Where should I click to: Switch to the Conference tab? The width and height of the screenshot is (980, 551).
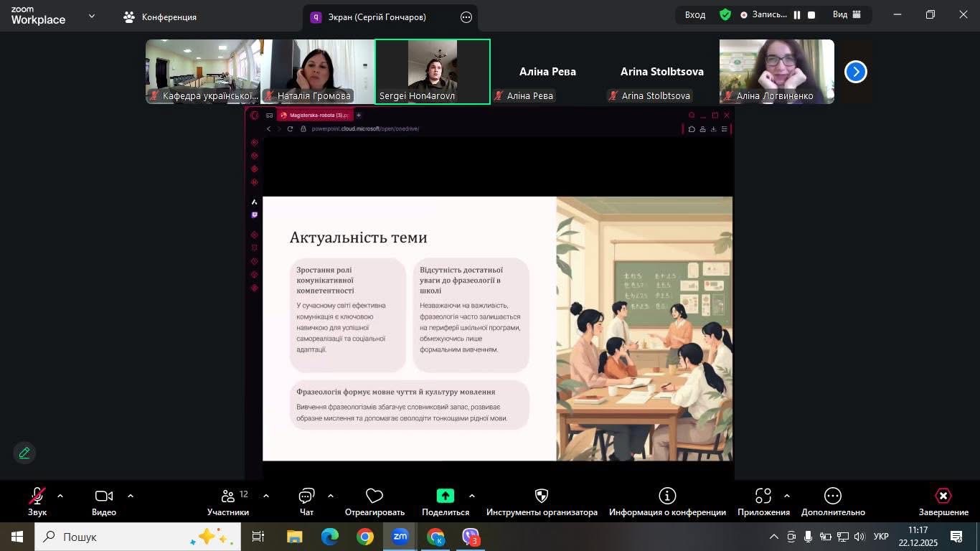tap(160, 17)
